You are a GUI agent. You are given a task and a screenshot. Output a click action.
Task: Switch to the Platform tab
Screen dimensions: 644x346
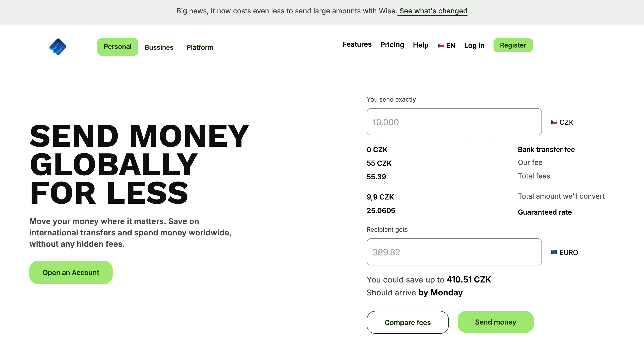[x=200, y=47]
